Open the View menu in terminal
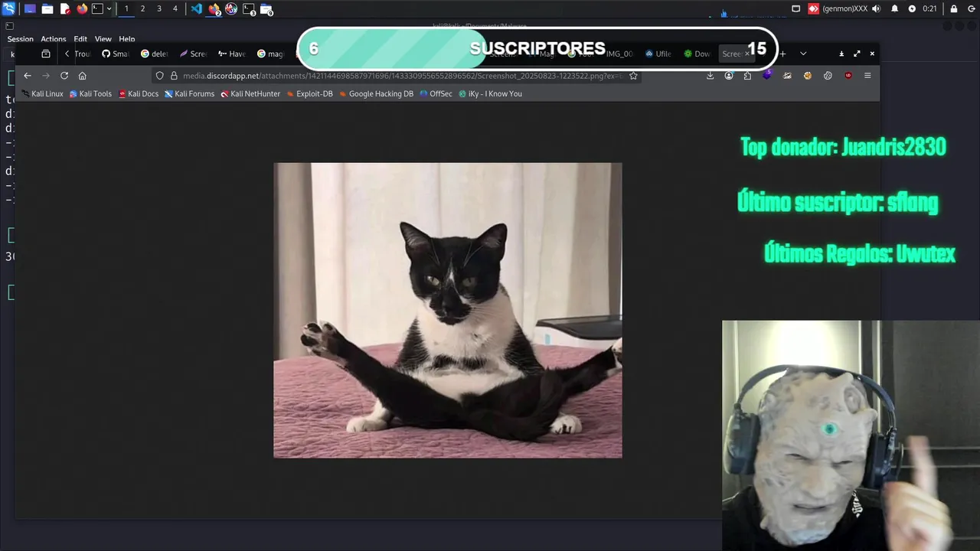 (103, 39)
